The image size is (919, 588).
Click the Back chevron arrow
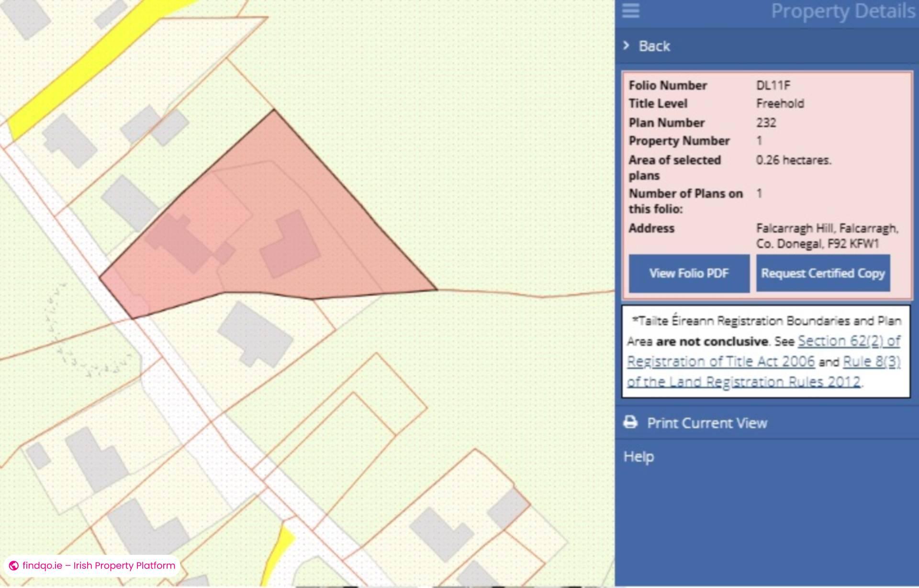(x=626, y=45)
